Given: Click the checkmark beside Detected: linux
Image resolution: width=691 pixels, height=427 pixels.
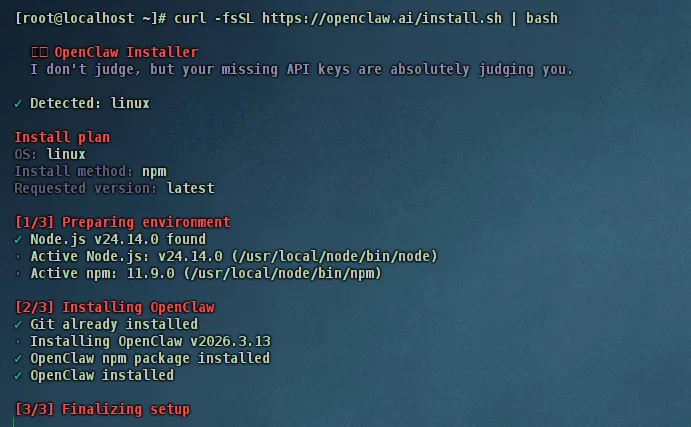Looking at the screenshot, I should [18, 104].
